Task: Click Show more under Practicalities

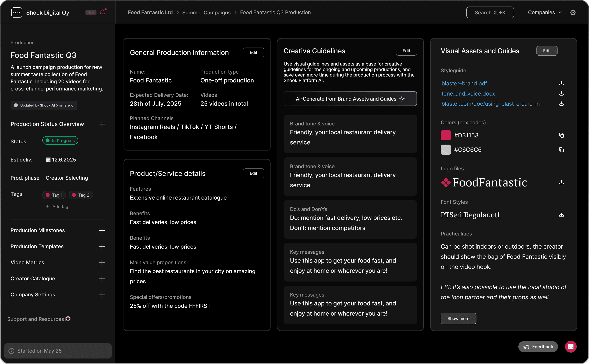Action: click(458, 319)
